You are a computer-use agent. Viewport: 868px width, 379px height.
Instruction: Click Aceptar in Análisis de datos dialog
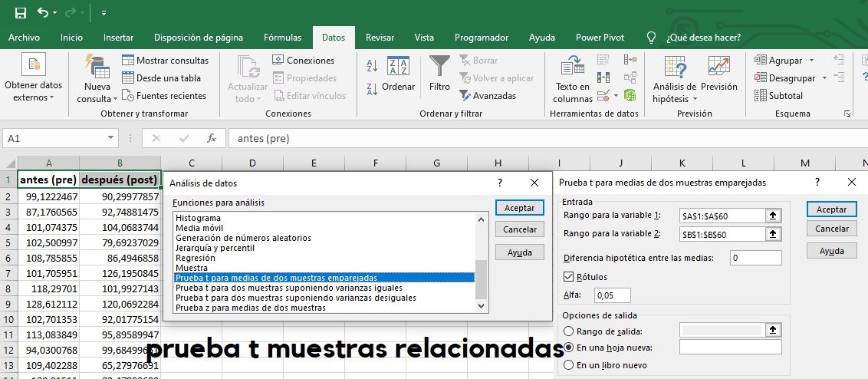coord(519,208)
